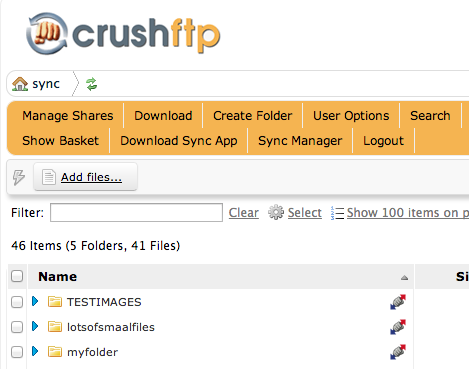Click the lightning bolt upload icon
469x369 pixels.
19,177
